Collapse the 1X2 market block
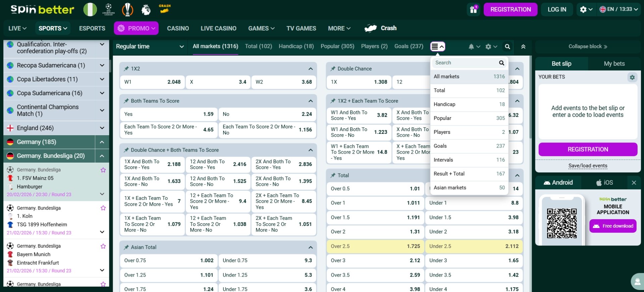644x292 pixels. 311,69
